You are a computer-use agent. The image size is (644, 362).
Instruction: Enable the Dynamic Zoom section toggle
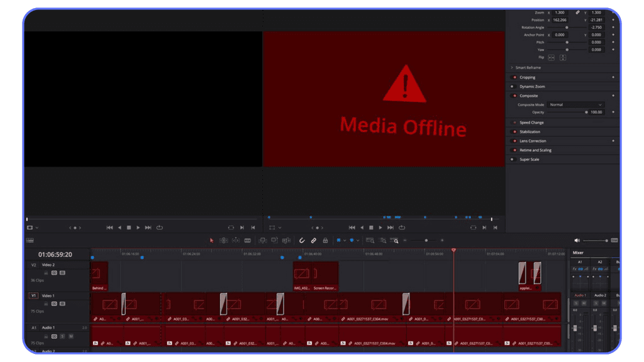[513, 86]
